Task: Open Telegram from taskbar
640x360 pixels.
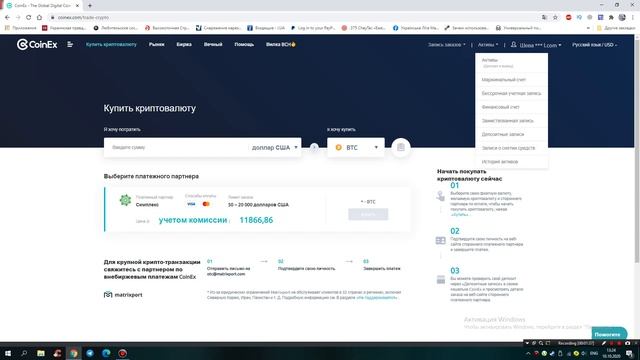Action: coord(90,353)
